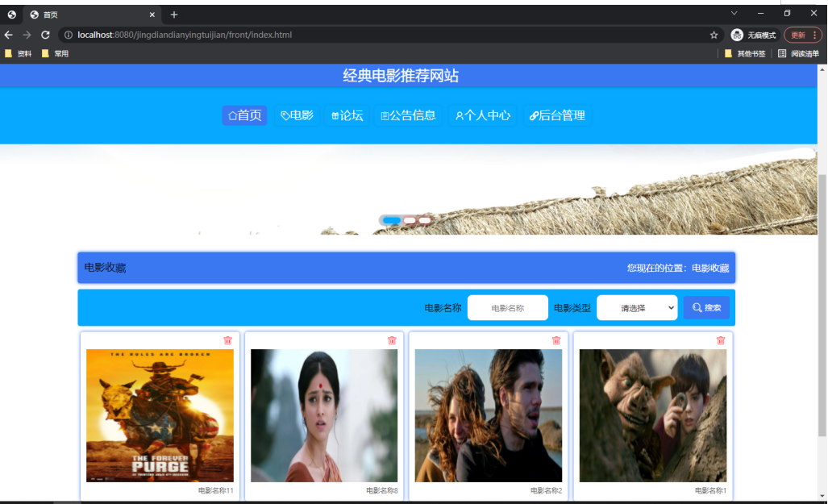Click the banner carousel image
This screenshot has height=504, width=828.
pos(408,190)
